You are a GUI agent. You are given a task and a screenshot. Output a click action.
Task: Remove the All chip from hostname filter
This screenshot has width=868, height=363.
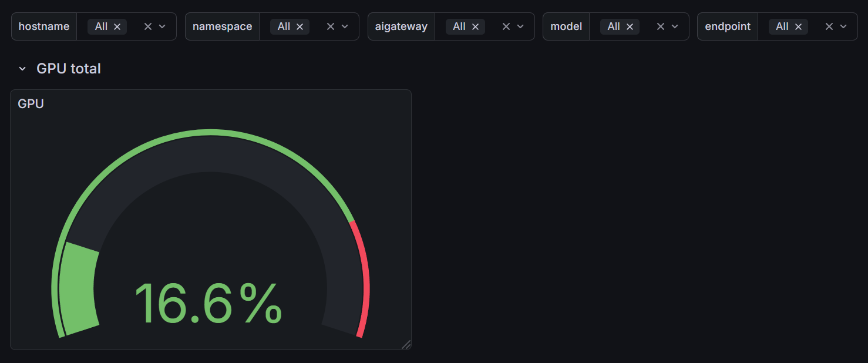tap(117, 26)
